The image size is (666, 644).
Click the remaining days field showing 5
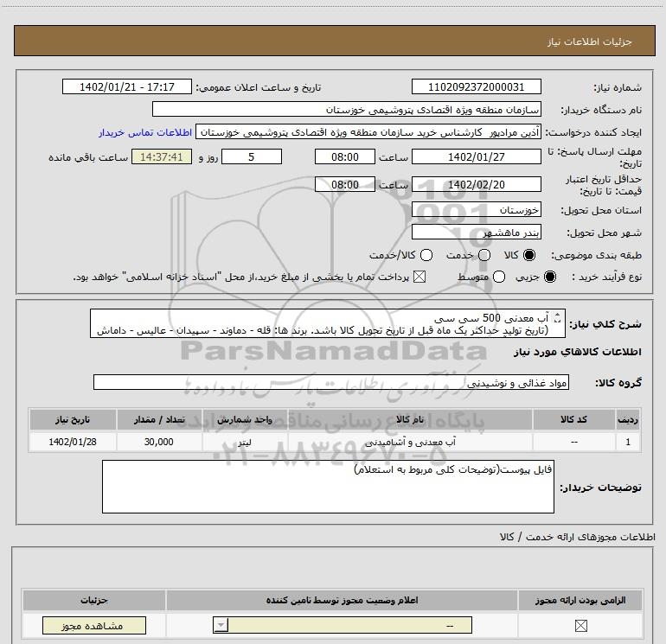click(x=252, y=157)
